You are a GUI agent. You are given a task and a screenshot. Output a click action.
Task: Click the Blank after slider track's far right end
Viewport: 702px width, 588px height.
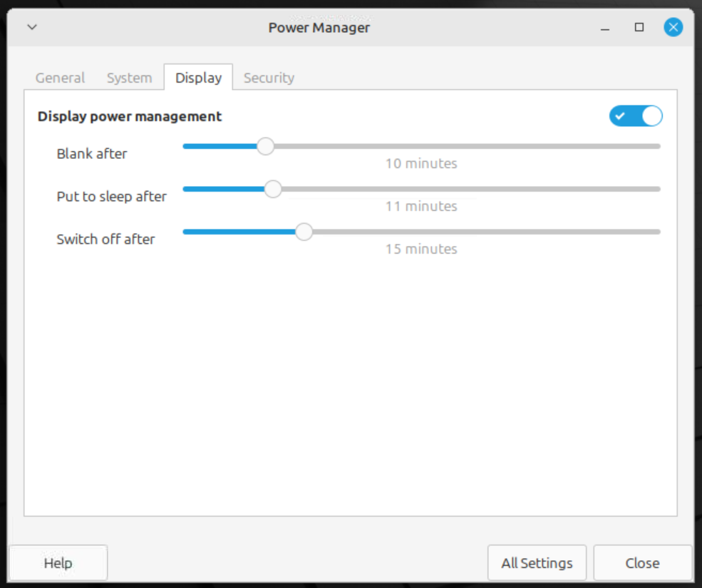[657, 146]
